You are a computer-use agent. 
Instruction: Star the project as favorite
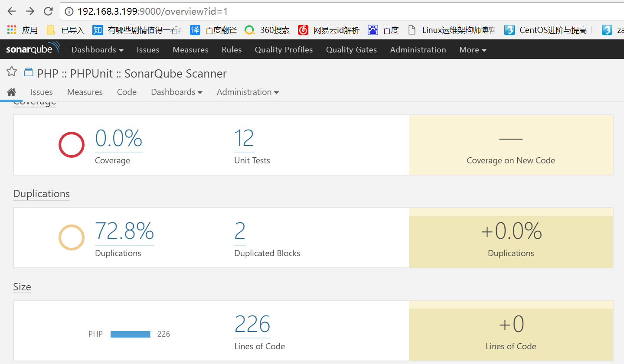(11, 71)
